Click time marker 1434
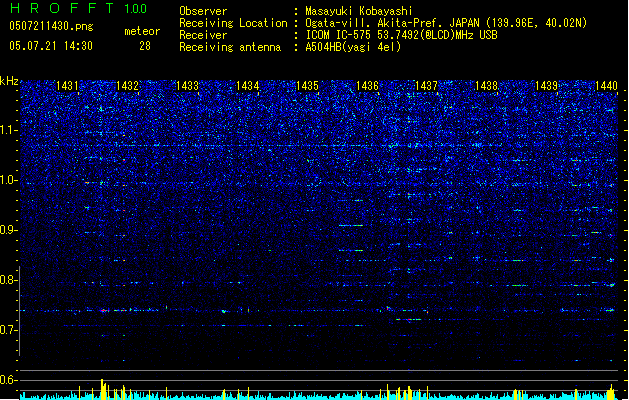This screenshot has height=400, width=629. [x=247, y=86]
